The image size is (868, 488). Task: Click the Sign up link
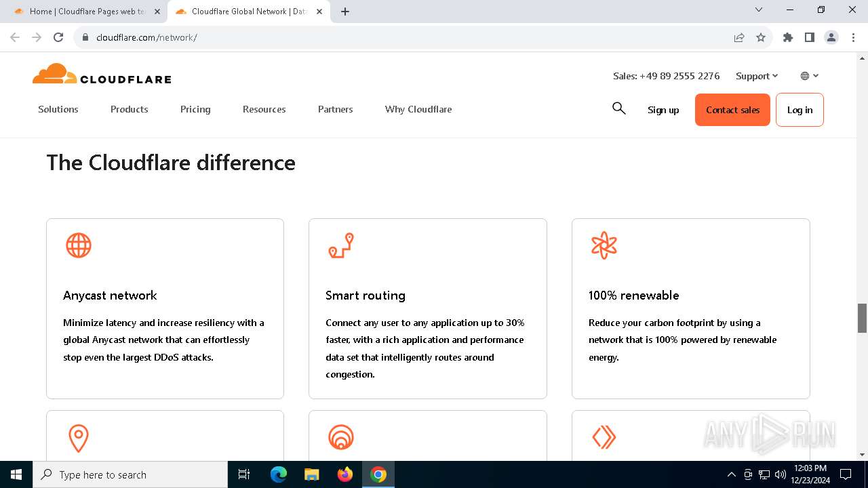coord(663,110)
